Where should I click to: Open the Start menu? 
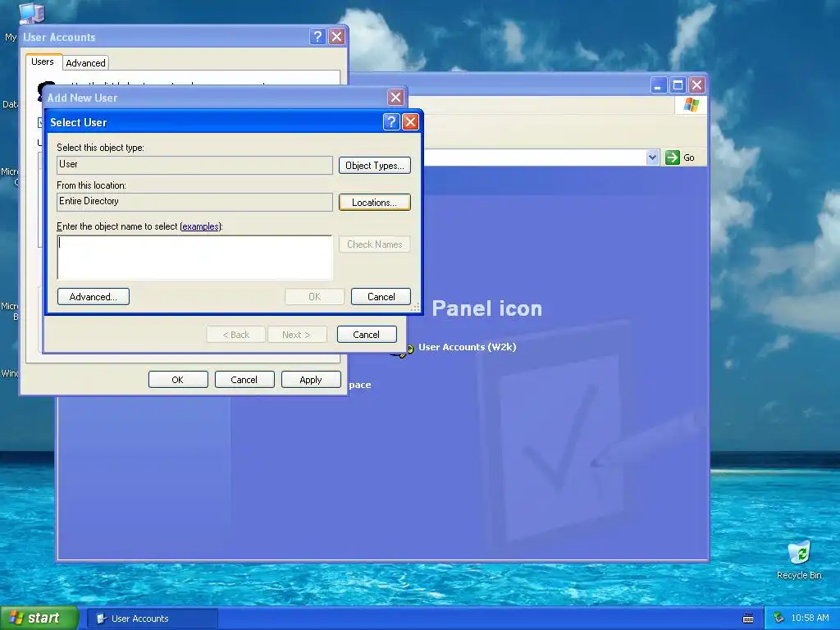[x=39, y=619]
